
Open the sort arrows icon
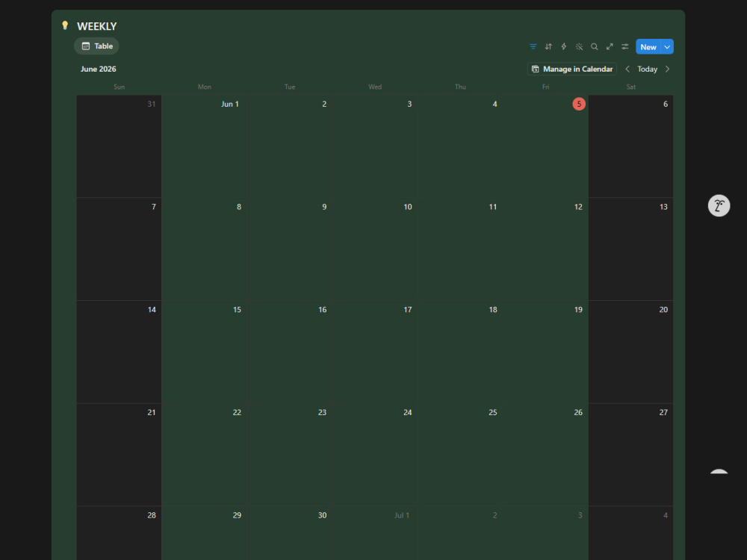tap(548, 46)
